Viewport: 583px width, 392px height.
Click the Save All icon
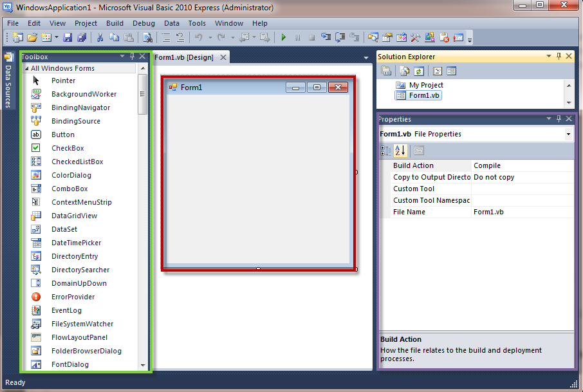(82, 37)
